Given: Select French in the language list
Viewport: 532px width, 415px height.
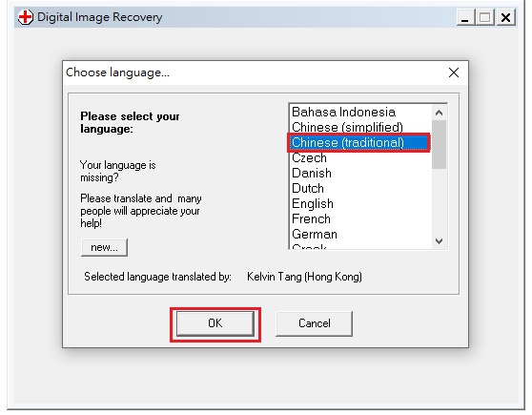Looking at the screenshot, I should [x=360, y=219].
